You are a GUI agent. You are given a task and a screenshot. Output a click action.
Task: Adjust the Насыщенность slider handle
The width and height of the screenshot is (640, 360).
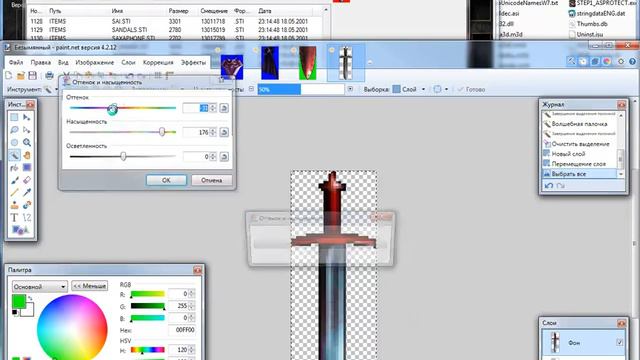tap(162, 132)
